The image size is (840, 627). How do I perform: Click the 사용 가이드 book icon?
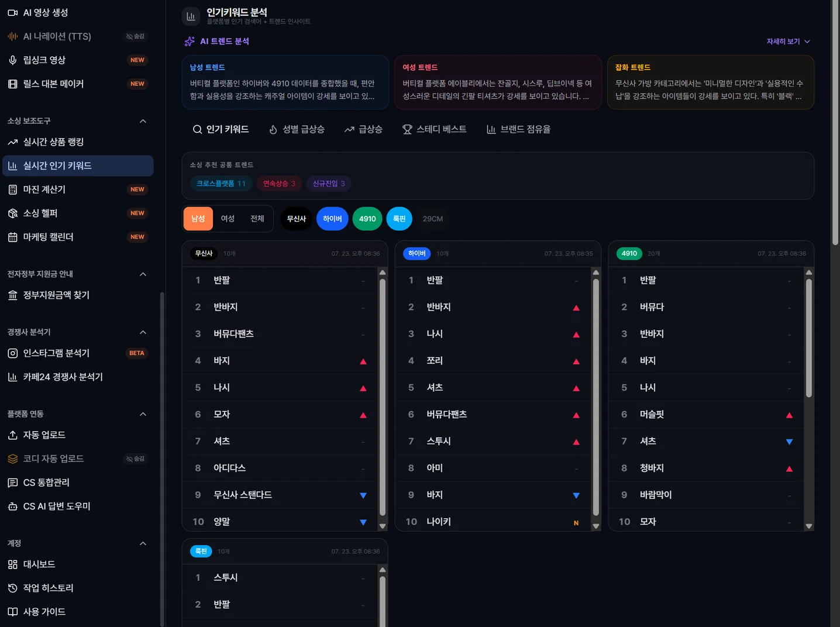tap(12, 612)
